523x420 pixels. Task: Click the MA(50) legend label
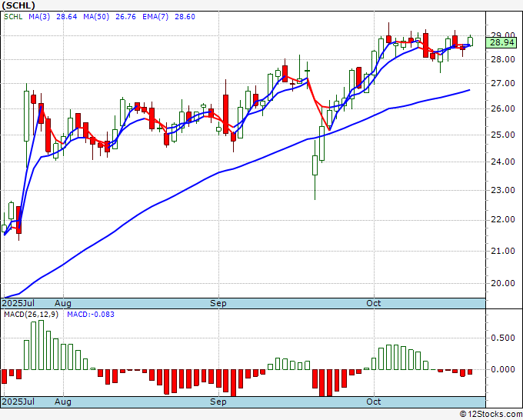point(96,17)
